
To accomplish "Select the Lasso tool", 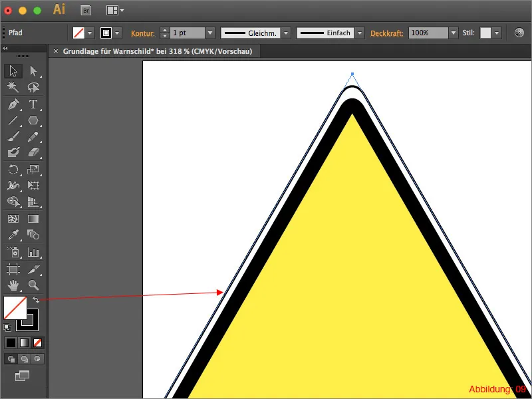I will coord(33,87).
